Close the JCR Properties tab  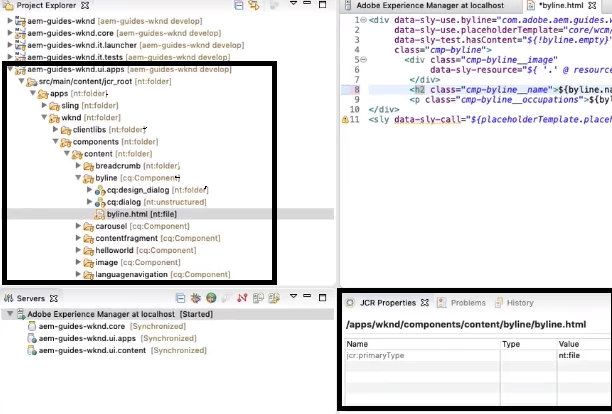(x=425, y=303)
